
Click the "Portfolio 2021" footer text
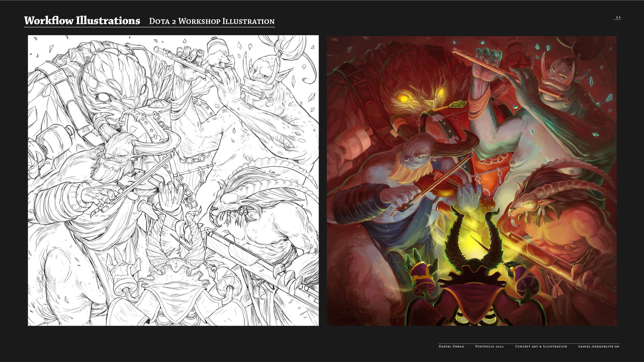coord(490,346)
